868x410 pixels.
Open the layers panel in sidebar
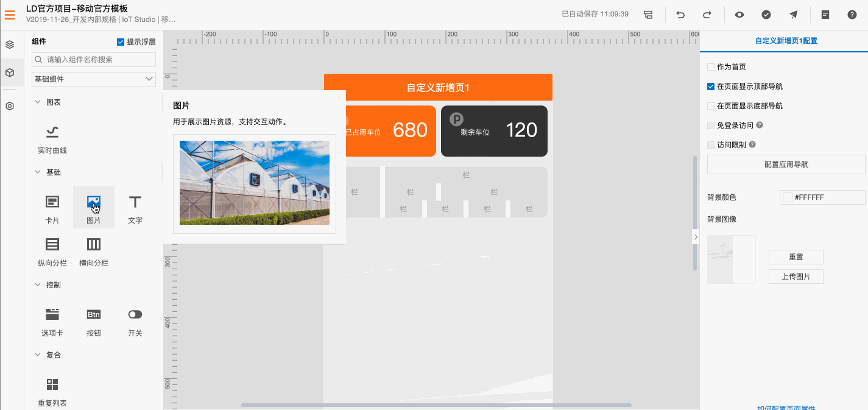10,44
